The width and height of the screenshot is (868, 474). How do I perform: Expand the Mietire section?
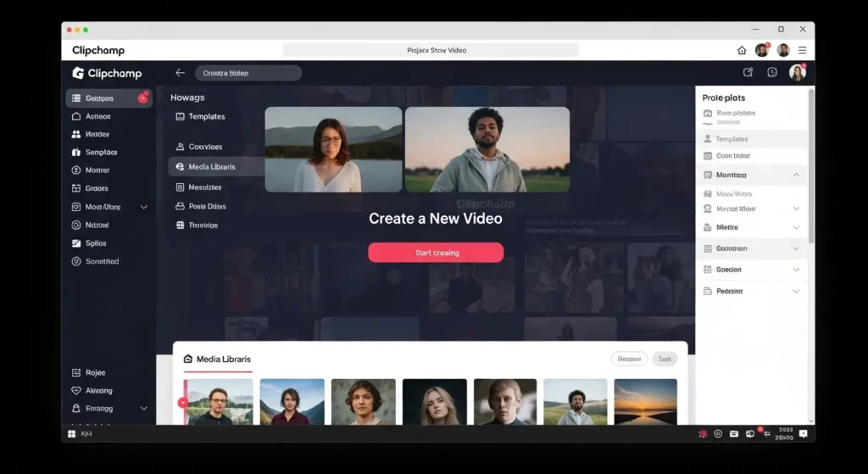click(x=796, y=227)
